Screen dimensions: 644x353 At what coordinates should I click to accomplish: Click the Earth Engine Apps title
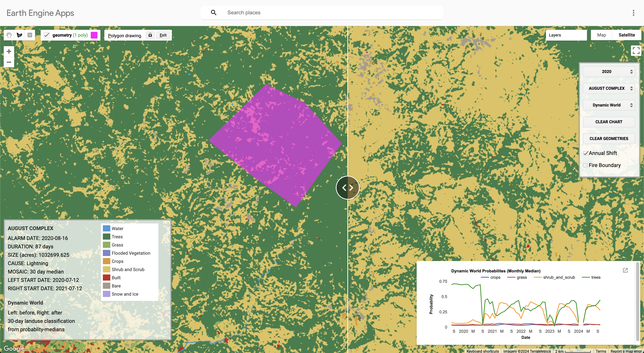click(40, 13)
